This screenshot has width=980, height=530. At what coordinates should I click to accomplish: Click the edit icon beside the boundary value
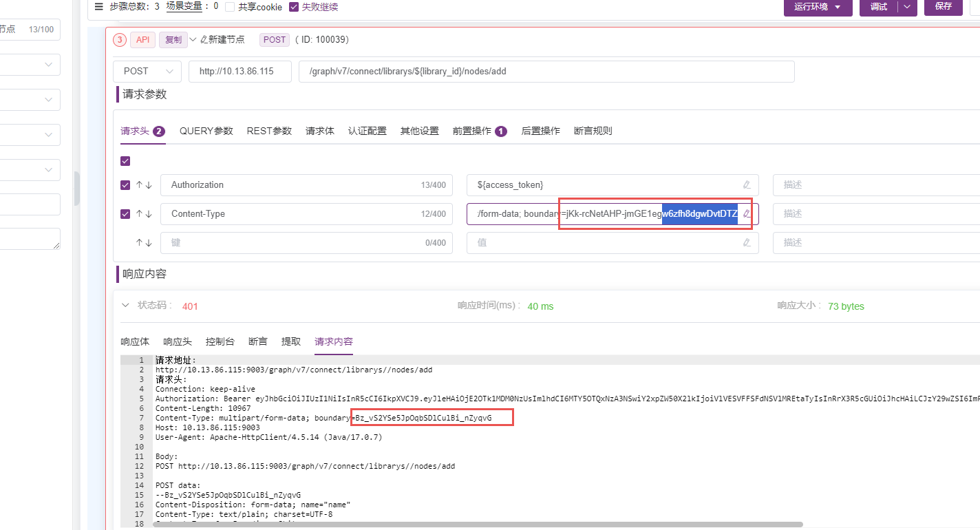tap(747, 213)
